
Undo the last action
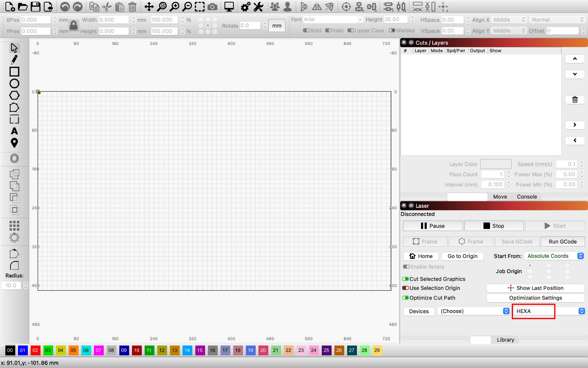tap(65, 7)
